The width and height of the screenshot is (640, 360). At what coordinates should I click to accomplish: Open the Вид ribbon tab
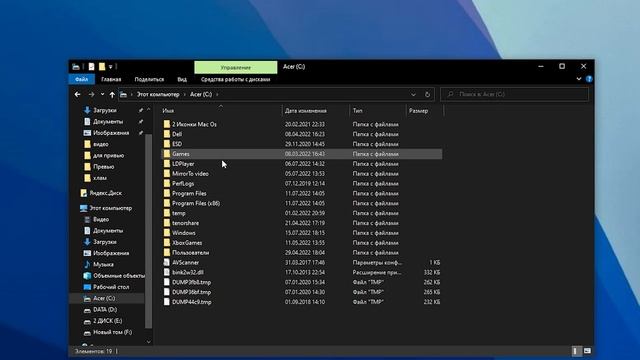pyautogui.click(x=182, y=79)
